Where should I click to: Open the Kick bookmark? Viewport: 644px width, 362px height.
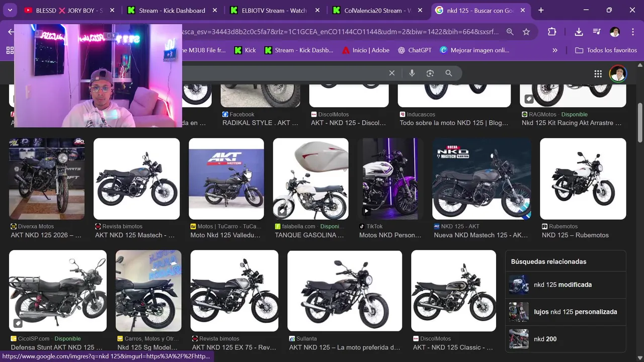[246, 50]
